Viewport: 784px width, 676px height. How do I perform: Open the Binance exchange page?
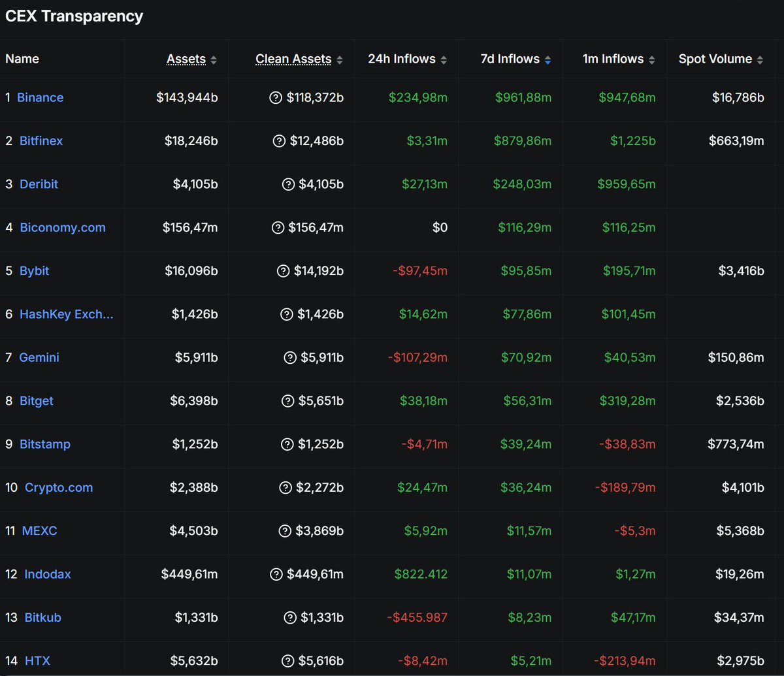pos(41,97)
